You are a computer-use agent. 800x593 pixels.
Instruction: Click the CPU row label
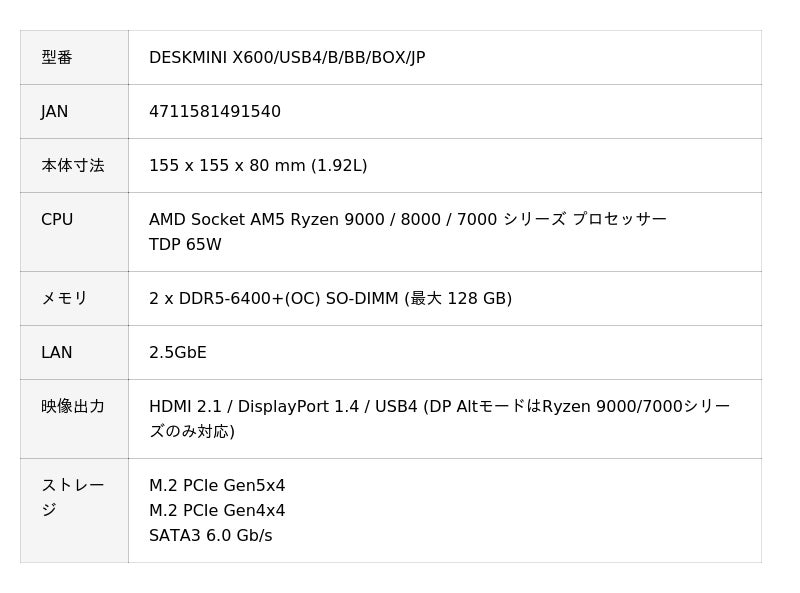(57, 220)
